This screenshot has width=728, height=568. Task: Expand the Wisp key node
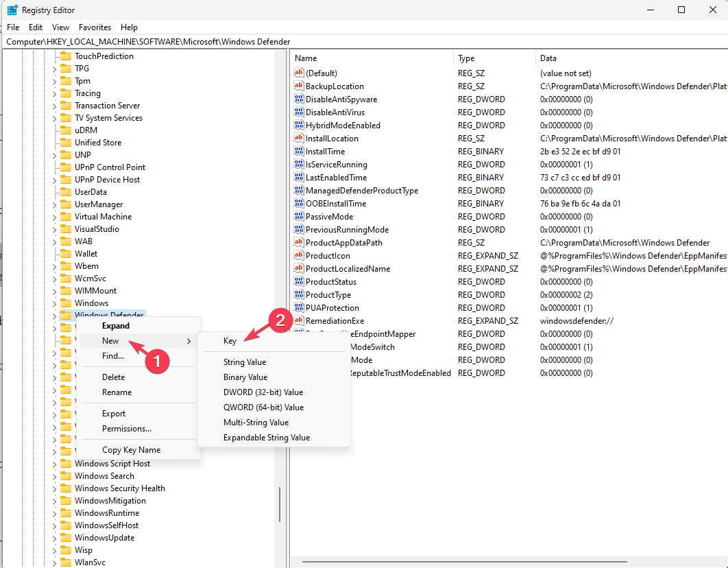pyautogui.click(x=54, y=550)
